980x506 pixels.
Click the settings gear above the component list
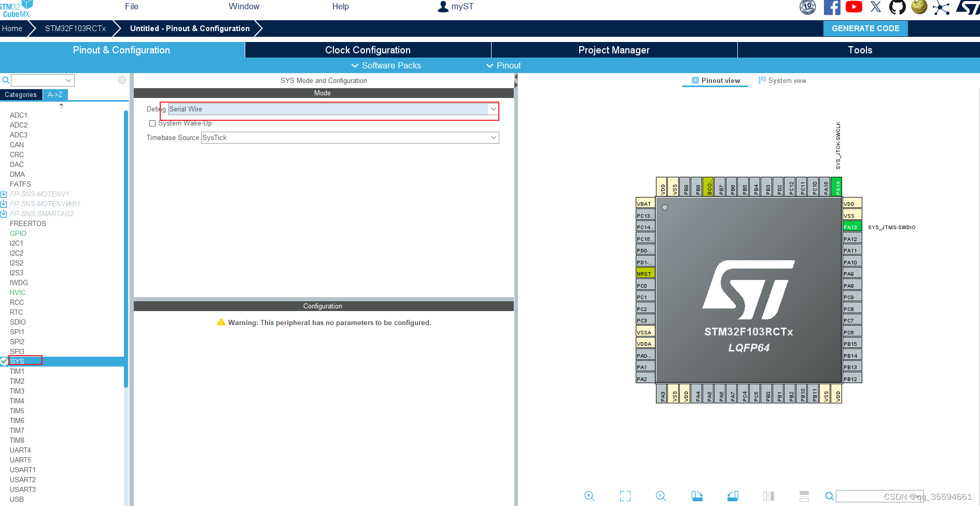pos(121,80)
